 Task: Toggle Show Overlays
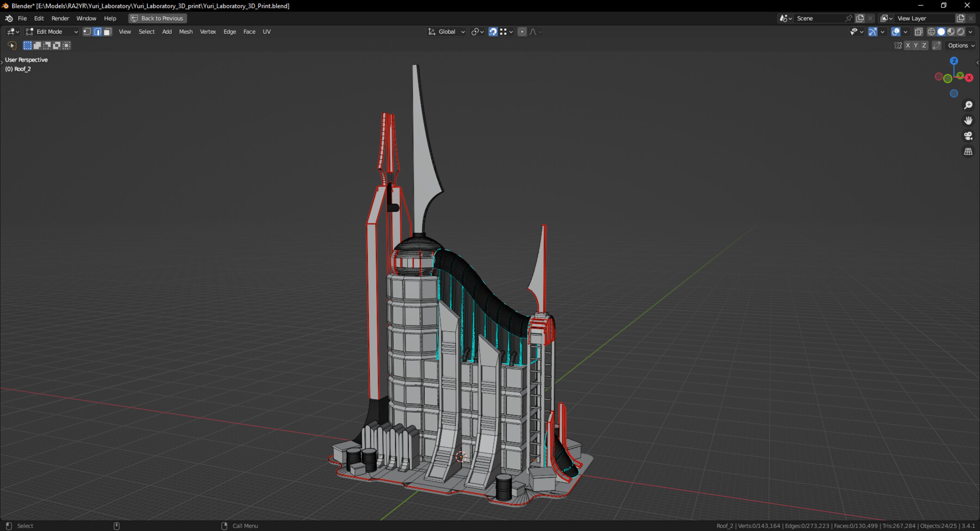(x=895, y=32)
